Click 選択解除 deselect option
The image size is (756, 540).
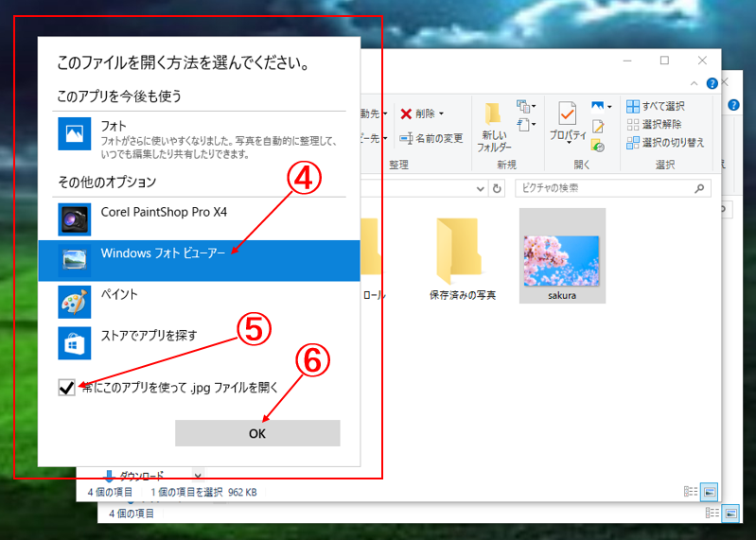pos(654,124)
